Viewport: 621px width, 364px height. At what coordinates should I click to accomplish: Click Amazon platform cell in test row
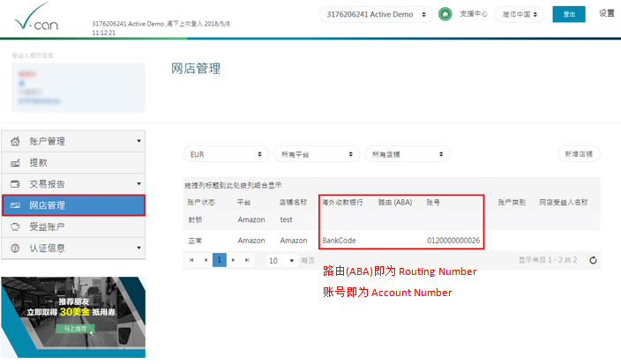(251, 219)
